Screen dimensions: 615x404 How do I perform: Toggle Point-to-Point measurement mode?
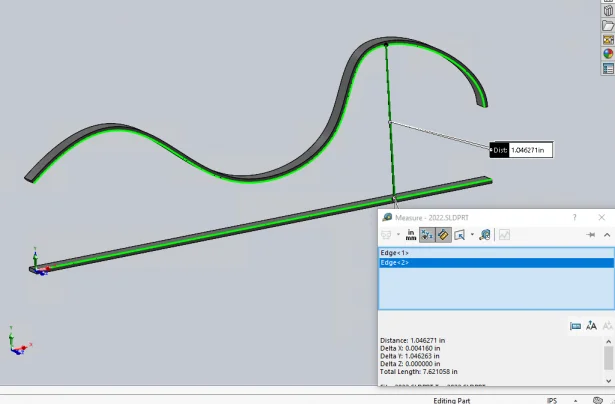pos(443,235)
